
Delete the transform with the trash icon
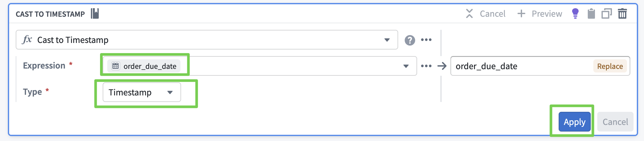pos(622,14)
